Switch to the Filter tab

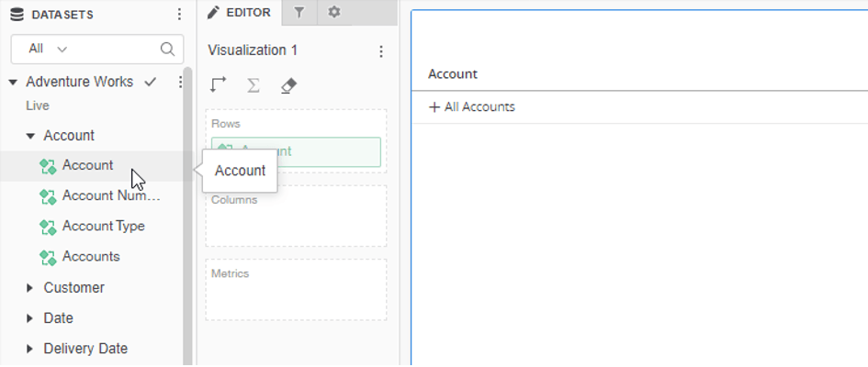tap(299, 12)
